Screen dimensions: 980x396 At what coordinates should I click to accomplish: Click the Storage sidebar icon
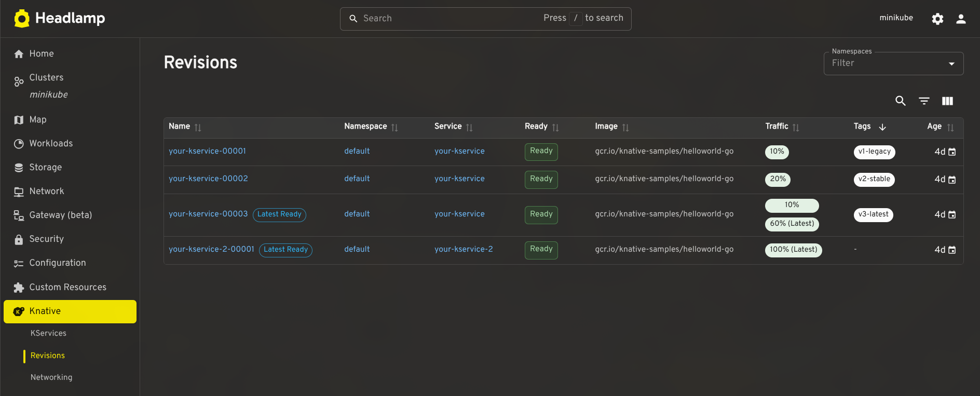(19, 168)
